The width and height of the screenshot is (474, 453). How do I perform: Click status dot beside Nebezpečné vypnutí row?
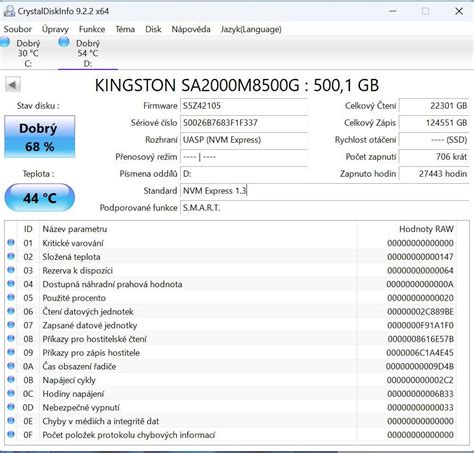pyautogui.click(x=11, y=407)
